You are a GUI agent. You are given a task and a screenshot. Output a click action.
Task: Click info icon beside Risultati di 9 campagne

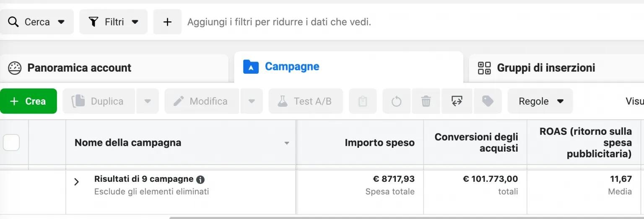tap(200, 180)
